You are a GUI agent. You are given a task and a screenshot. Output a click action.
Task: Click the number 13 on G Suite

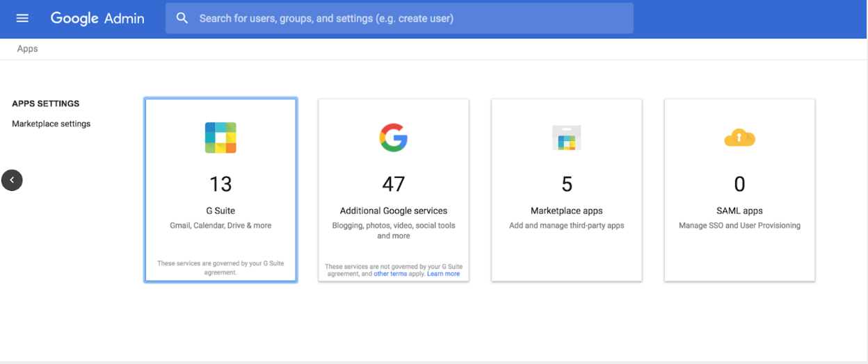click(x=220, y=184)
